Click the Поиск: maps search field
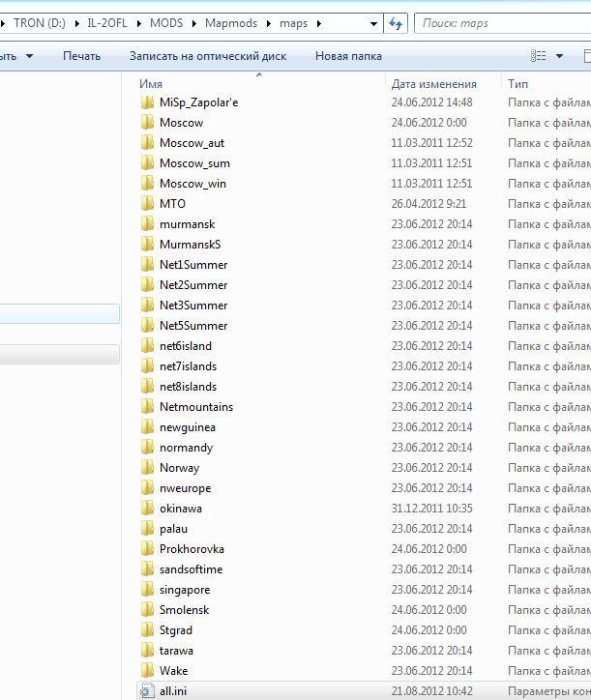Viewport: 591px width, 700px height. [x=503, y=23]
